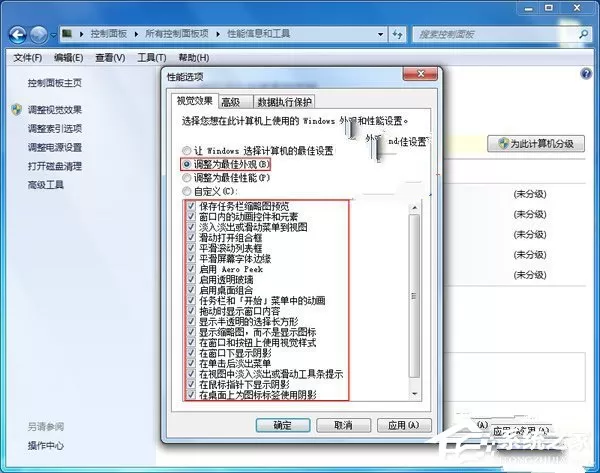Click the refresh icon beside address bar

(398, 35)
